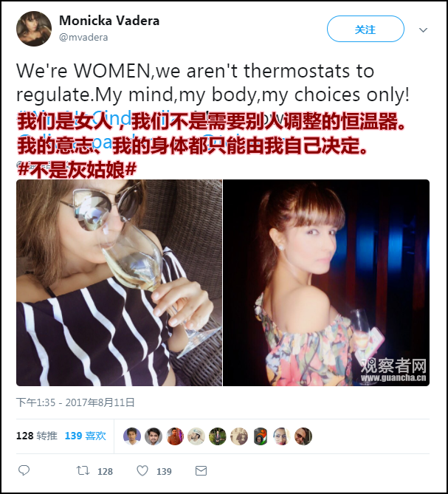Click the heart like icon
448x494 pixels.
point(142,470)
